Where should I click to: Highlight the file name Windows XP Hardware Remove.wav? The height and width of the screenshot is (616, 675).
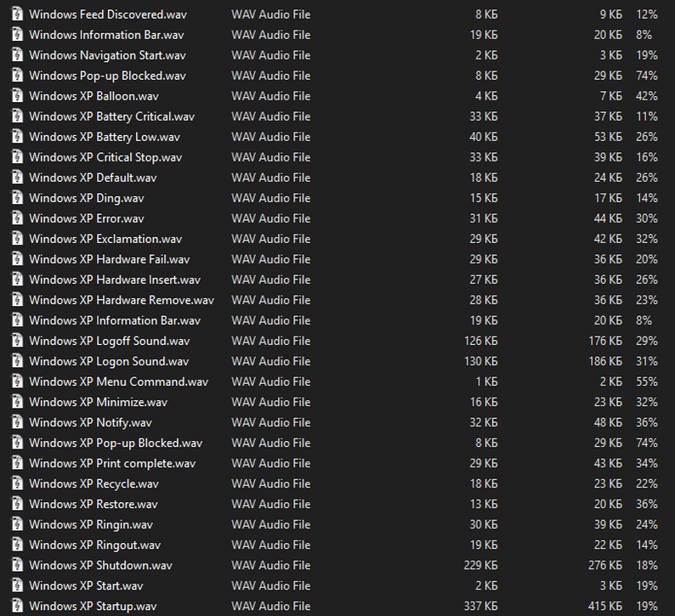pyautogui.click(x=122, y=300)
